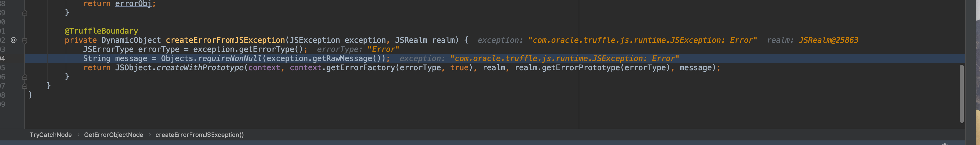
Task: Click the DynamicObject return type
Action: point(131,40)
